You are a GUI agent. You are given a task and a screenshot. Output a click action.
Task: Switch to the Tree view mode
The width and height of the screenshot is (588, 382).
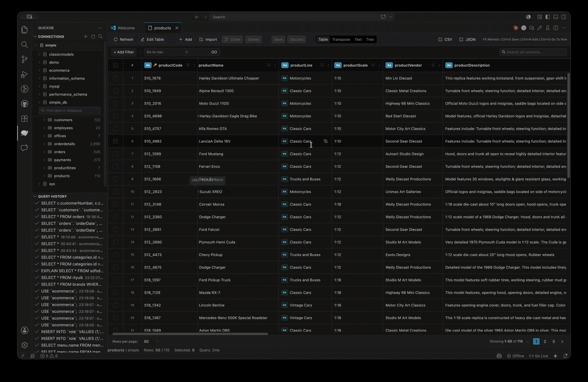370,40
